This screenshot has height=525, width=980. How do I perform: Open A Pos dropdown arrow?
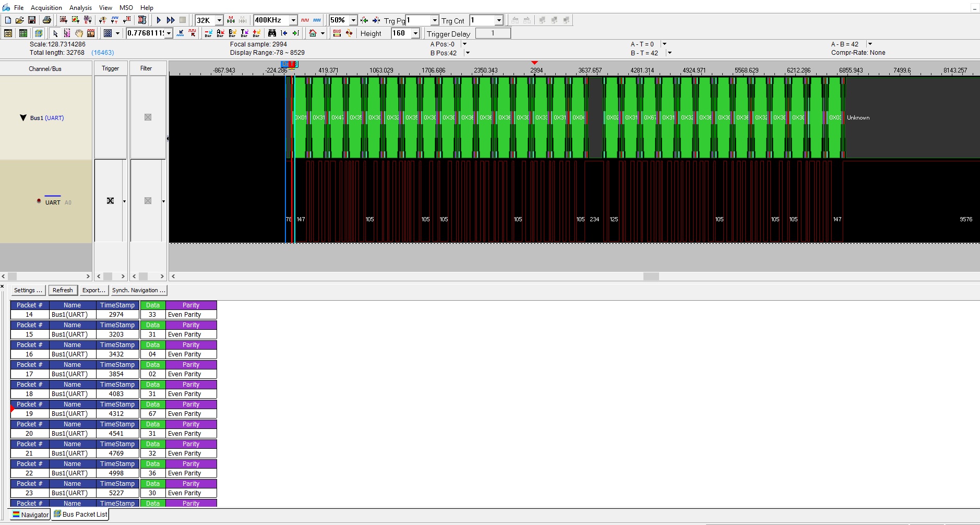[464, 44]
